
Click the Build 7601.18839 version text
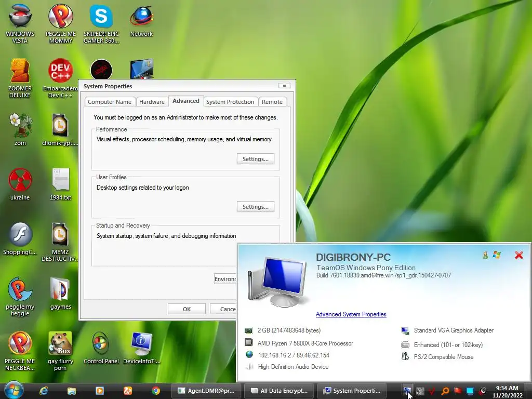coord(383,275)
